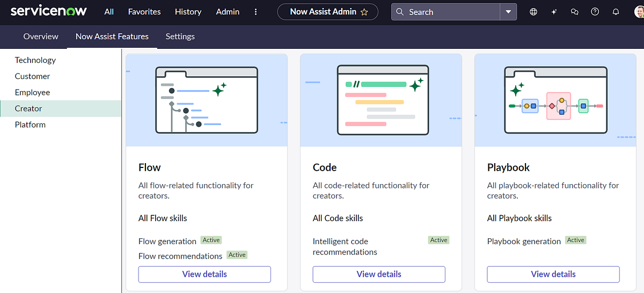
Task: Open the All menu
Action: pyautogui.click(x=109, y=12)
